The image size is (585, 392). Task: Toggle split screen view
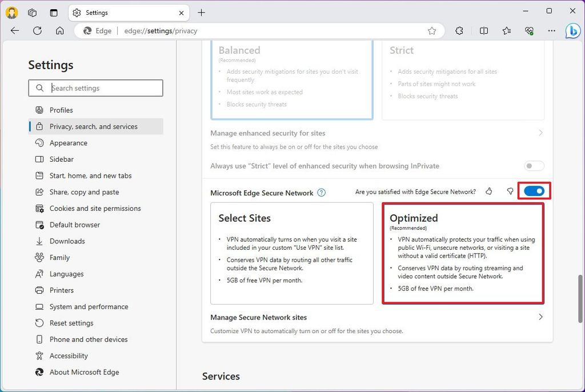click(x=484, y=31)
